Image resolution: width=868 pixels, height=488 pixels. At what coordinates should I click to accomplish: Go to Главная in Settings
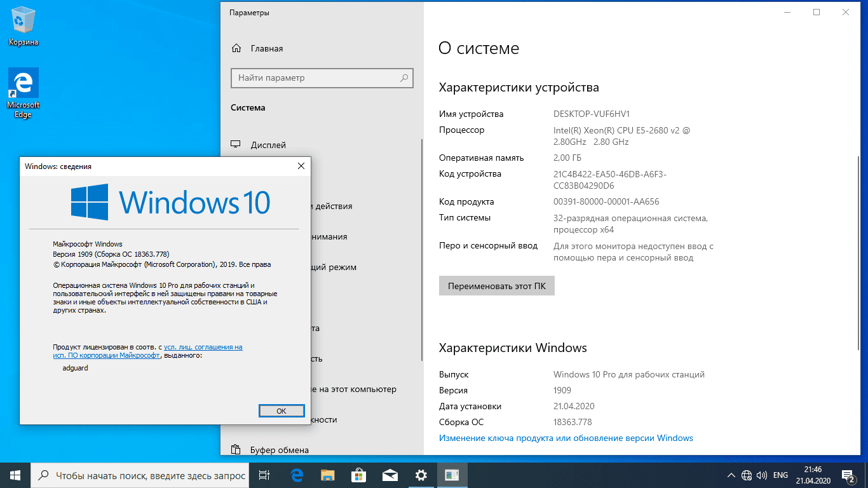(x=267, y=48)
